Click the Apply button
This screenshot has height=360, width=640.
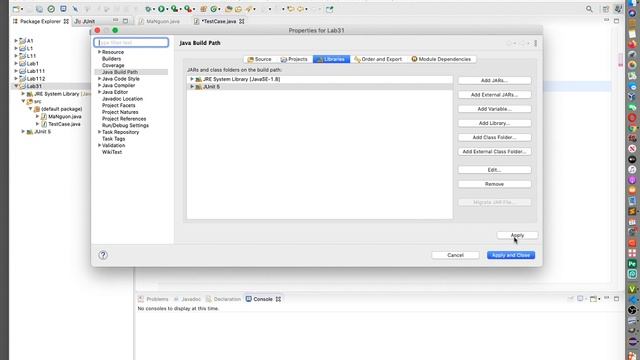point(517,235)
